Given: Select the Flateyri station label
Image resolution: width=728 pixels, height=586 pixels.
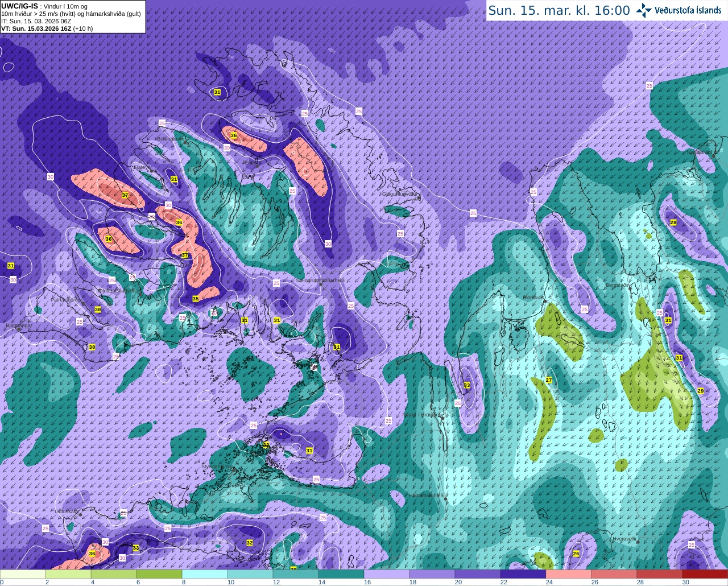Looking at the screenshot, I should point(142,167).
